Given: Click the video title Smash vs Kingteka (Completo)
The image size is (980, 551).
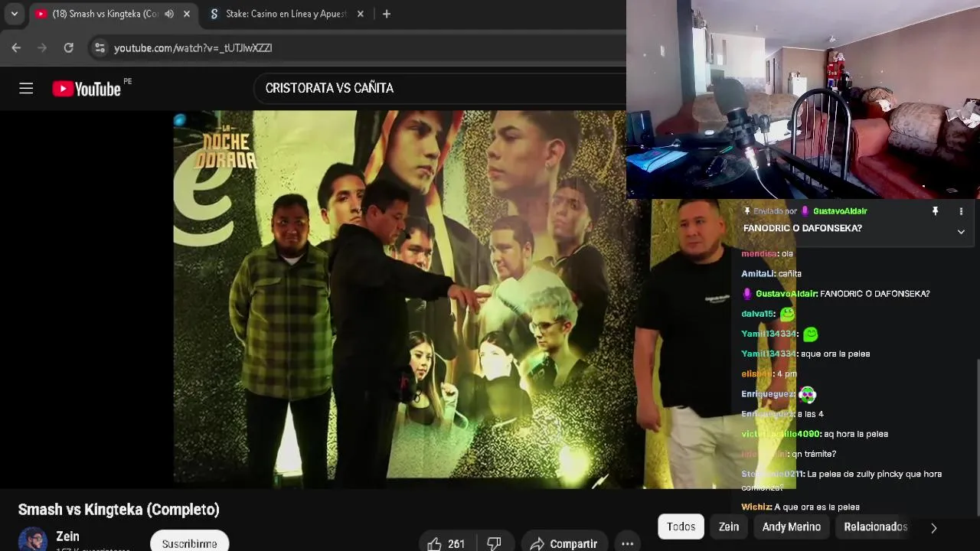Looking at the screenshot, I should 119,510.
